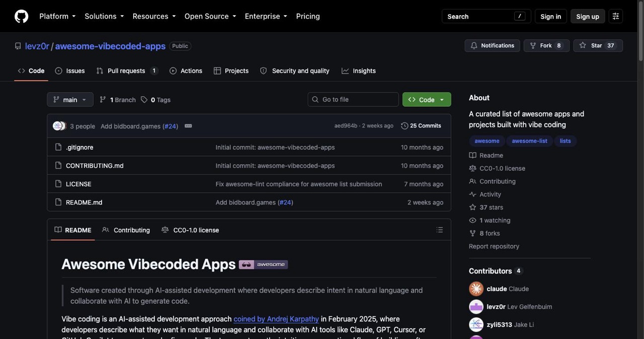Open 25 Commits history
644x339 pixels.
click(421, 126)
